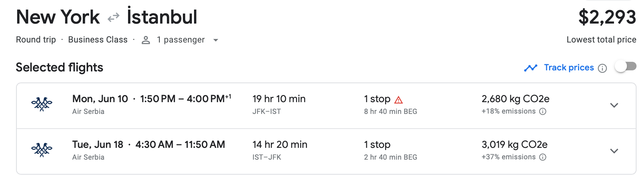The width and height of the screenshot is (644, 190).
Task: Expand the Mon, Jun 10 flight details
Action: tap(614, 105)
